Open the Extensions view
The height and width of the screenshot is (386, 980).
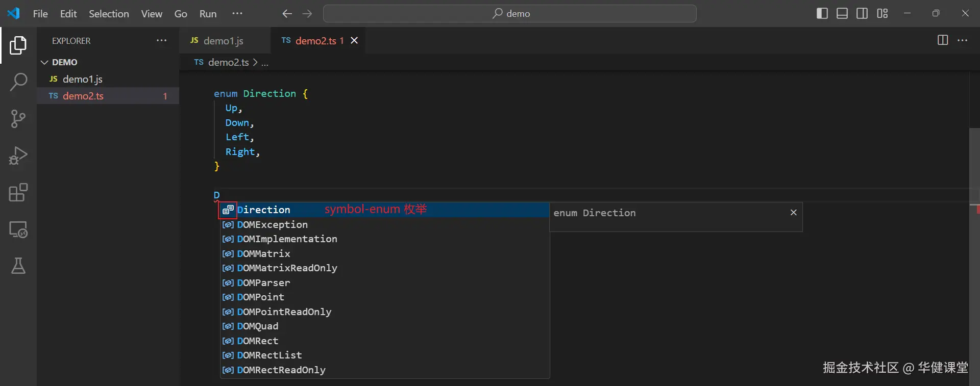18,193
